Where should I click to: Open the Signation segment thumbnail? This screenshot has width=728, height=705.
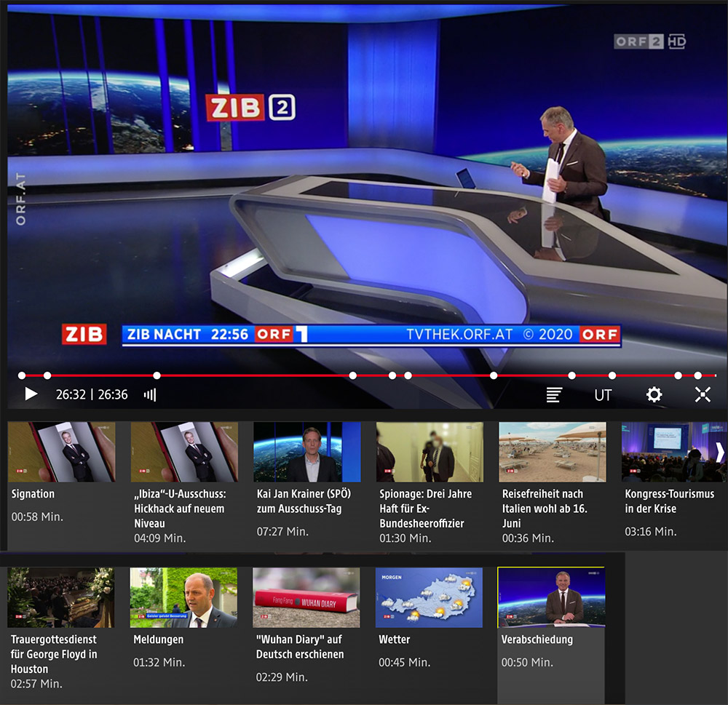click(x=61, y=452)
